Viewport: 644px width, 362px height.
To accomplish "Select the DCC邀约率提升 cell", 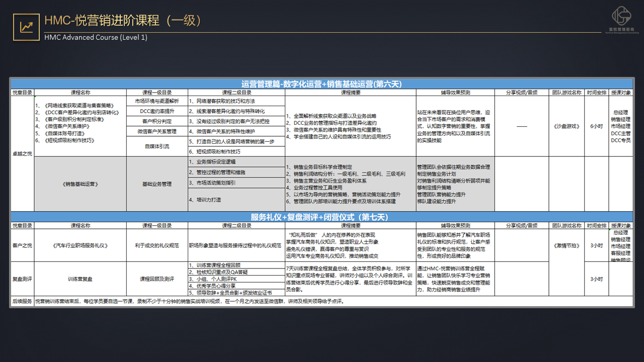I will pyautogui.click(x=157, y=111).
